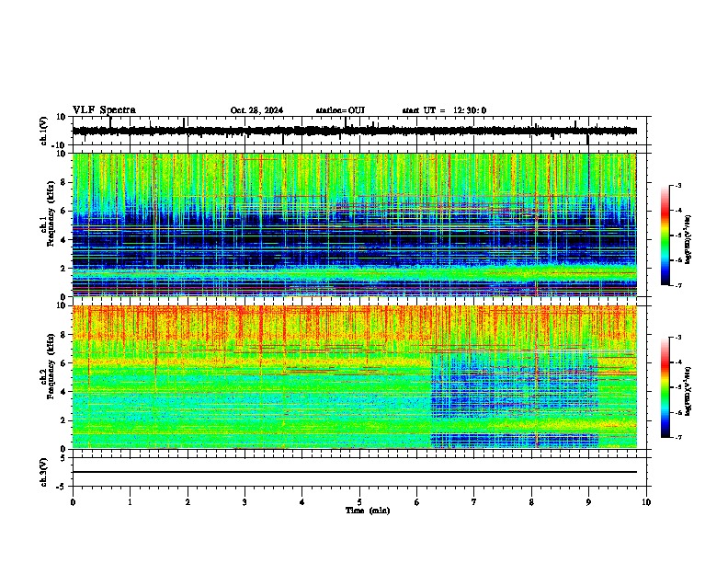Click the time axis tick label '0'
The image size is (728, 563).
click(73, 502)
